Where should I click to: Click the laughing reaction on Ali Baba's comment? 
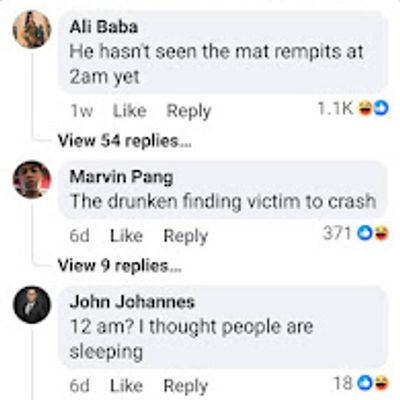(x=365, y=108)
